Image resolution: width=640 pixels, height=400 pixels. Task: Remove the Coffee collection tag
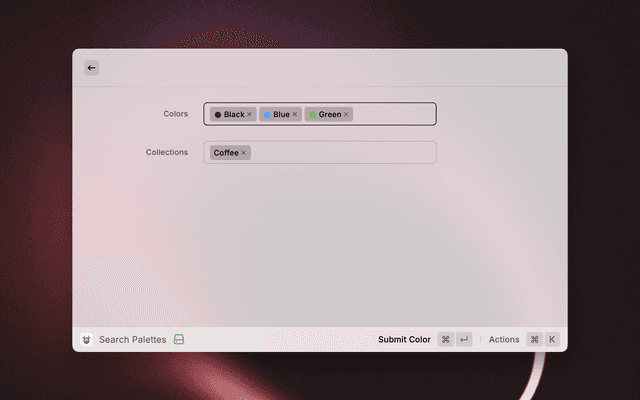[243, 153]
